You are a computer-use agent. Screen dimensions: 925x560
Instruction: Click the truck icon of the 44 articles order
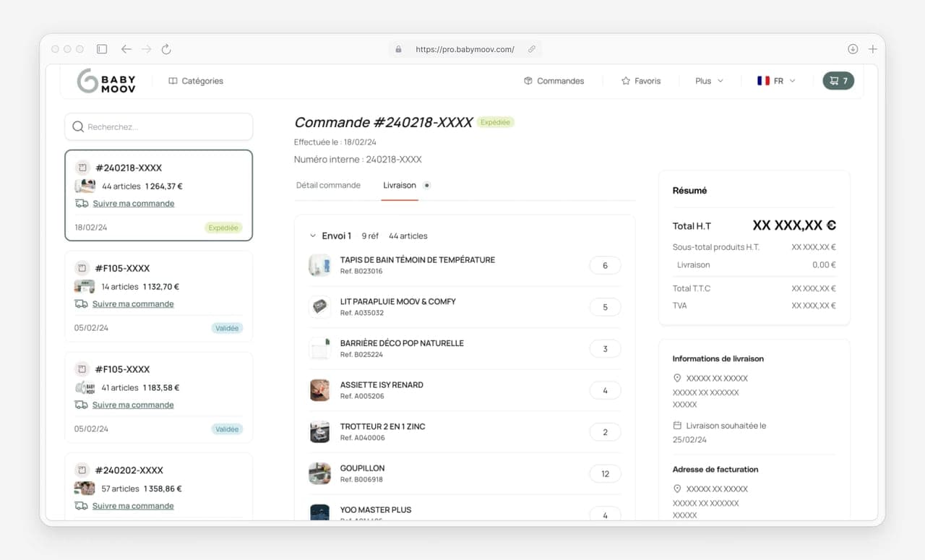coord(82,204)
